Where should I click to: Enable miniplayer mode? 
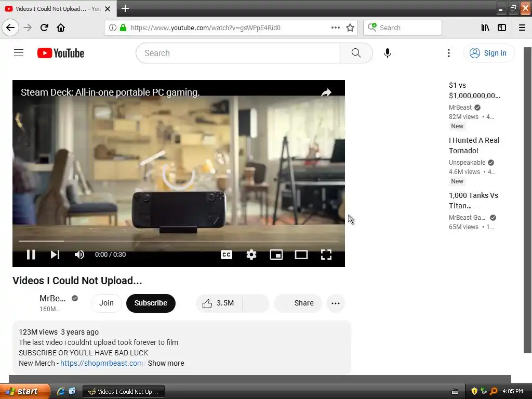[x=276, y=255]
